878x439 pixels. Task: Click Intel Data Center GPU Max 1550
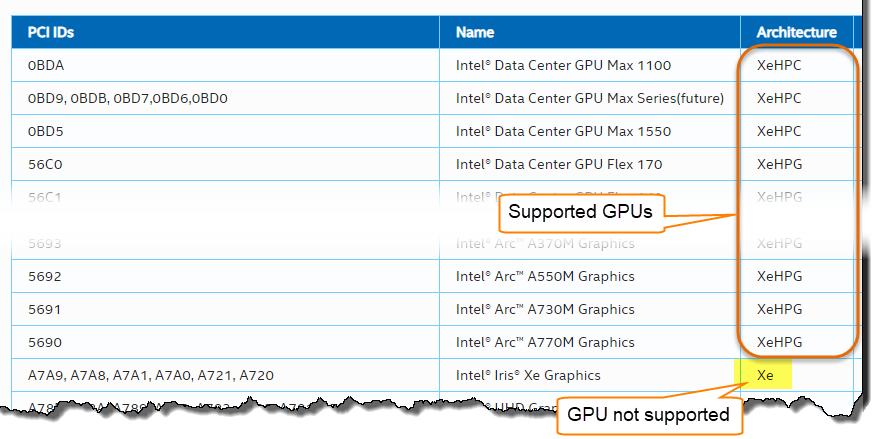(563, 131)
